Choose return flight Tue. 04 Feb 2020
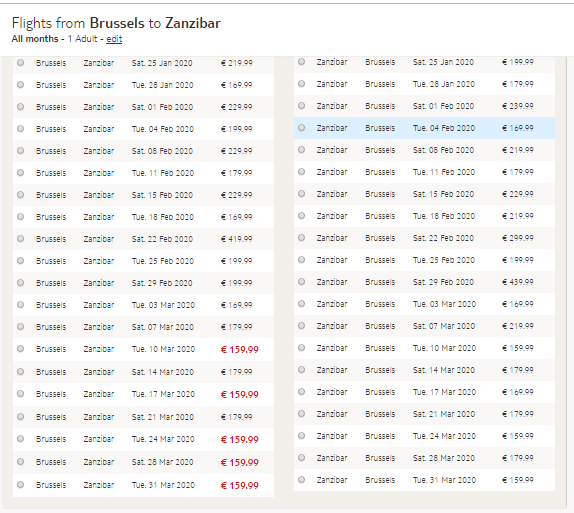Image resolution: width=574 pixels, height=513 pixels. [x=301, y=128]
